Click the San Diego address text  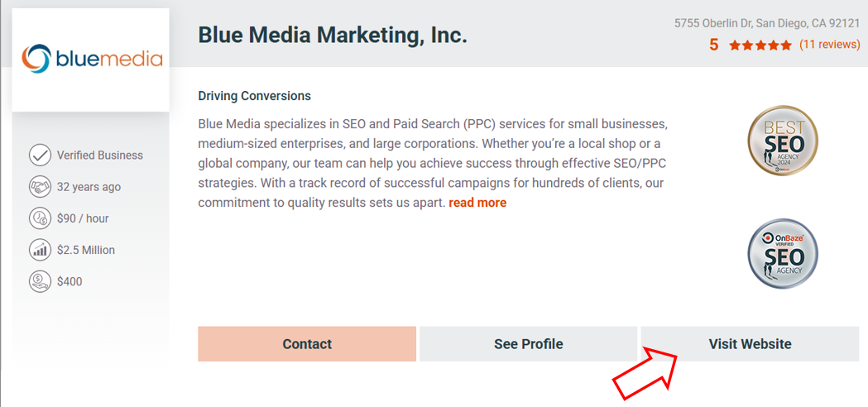point(766,23)
